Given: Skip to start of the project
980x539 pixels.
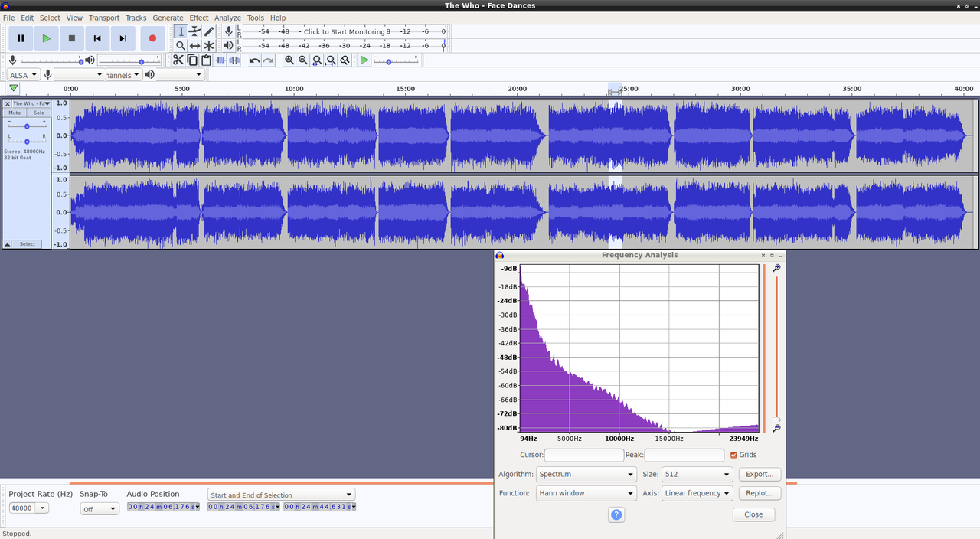Looking at the screenshot, I should 97,38.
